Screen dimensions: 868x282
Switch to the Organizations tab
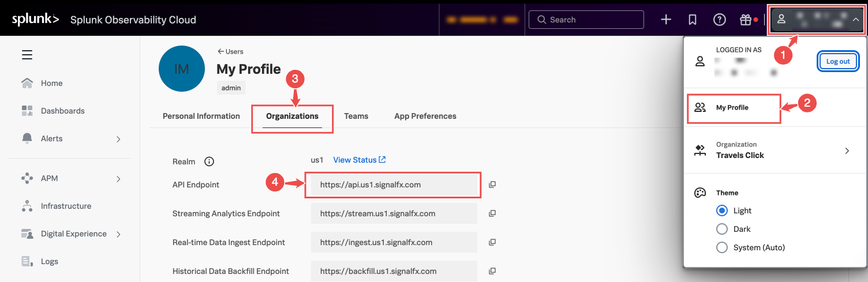(x=293, y=116)
